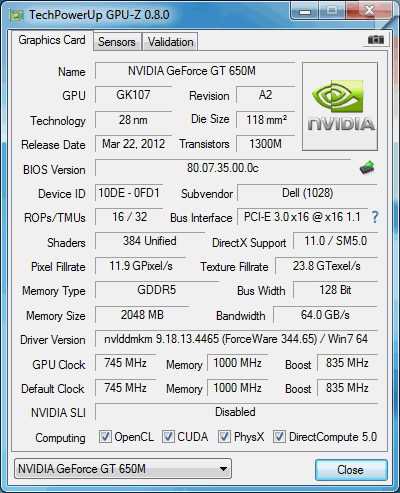The height and width of the screenshot is (493, 400).
Task: Click the Memory Type field GDDR5
Action: click(157, 290)
